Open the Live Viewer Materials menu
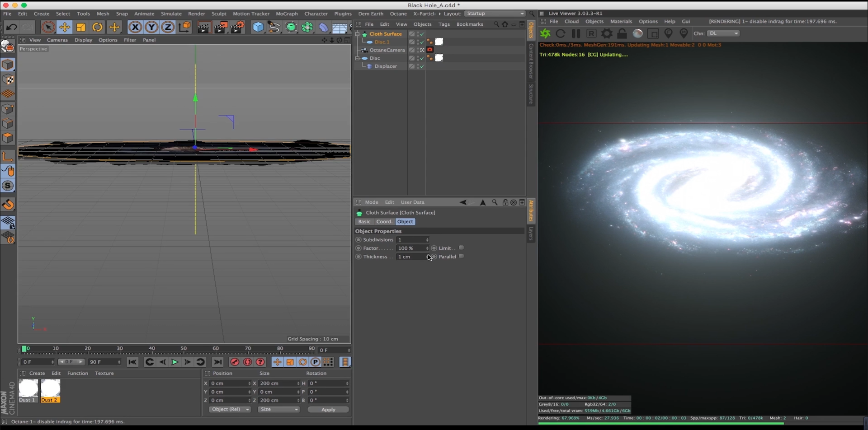 click(x=621, y=22)
